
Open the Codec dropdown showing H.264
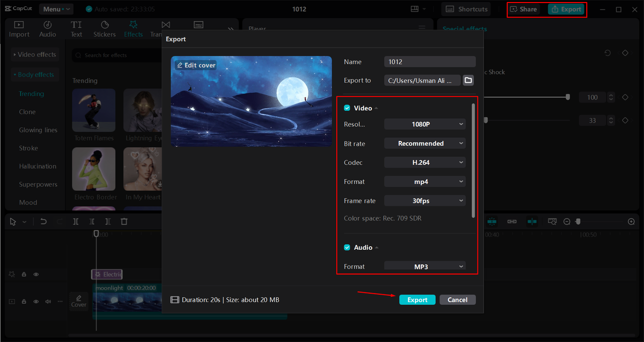click(425, 163)
